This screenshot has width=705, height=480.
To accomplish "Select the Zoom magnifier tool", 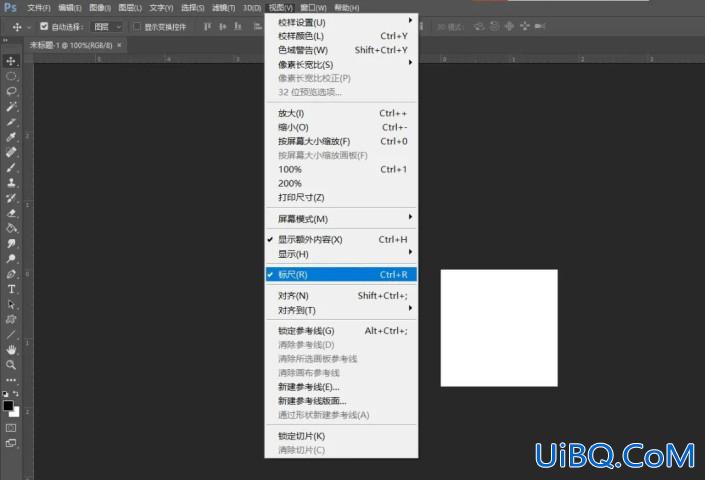I will [x=11, y=365].
